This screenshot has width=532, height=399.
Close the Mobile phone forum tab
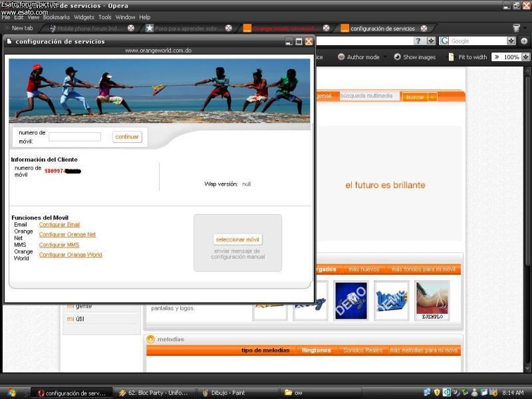[x=130, y=29]
